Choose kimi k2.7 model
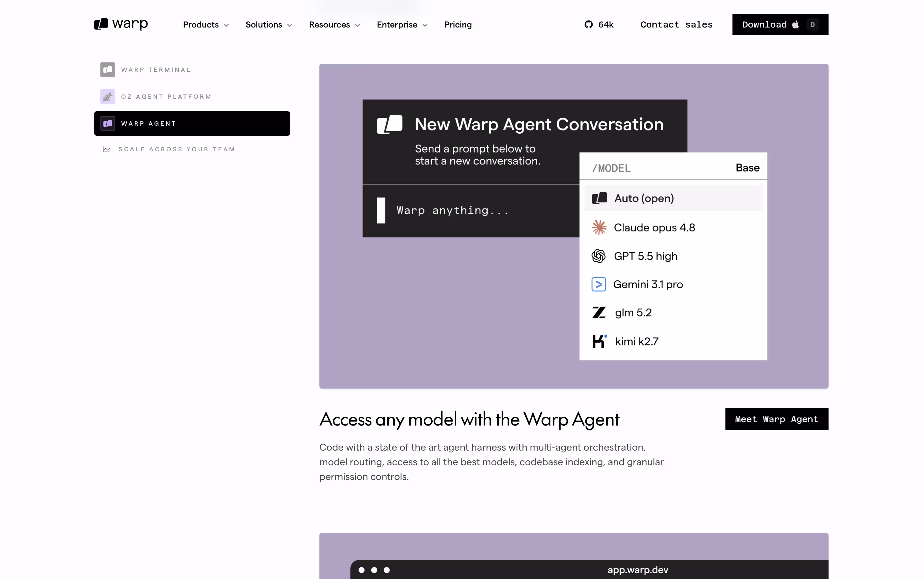 pyautogui.click(x=673, y=341)
